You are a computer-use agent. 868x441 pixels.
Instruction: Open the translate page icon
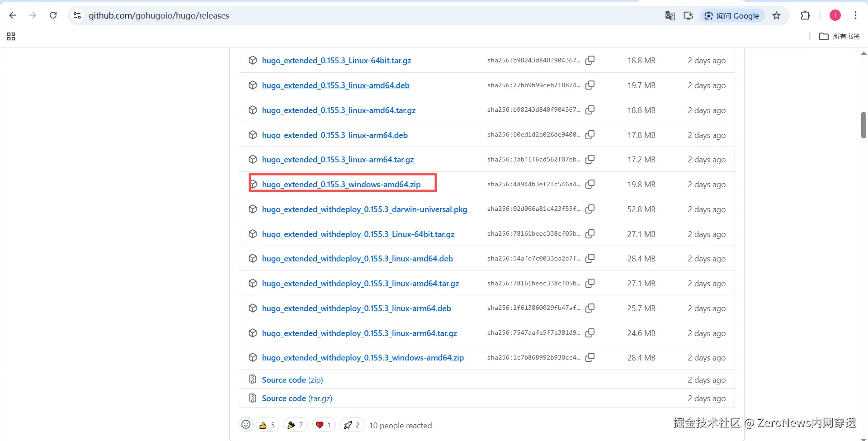tap(670, 16)
